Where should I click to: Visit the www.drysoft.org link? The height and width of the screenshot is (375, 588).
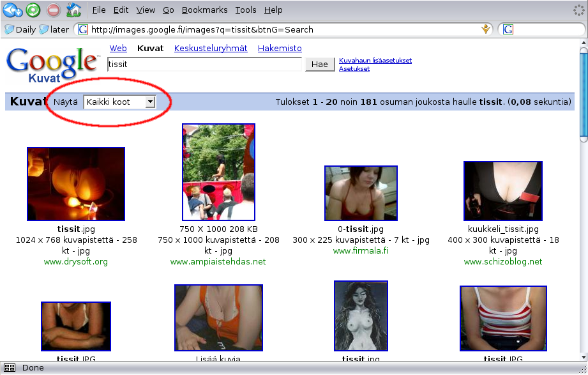point(75,261)
